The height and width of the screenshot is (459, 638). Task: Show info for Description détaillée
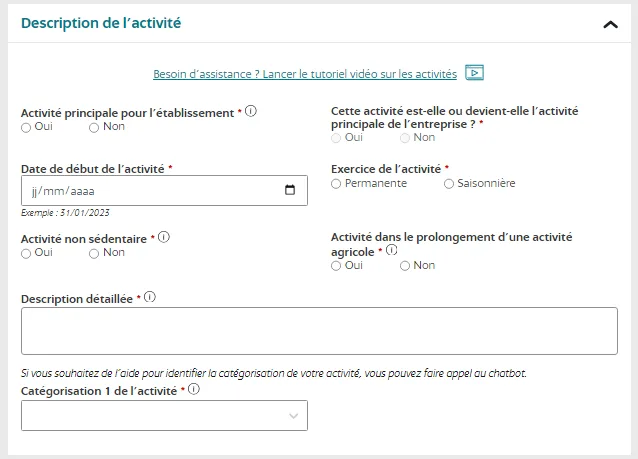pos(150,297)
